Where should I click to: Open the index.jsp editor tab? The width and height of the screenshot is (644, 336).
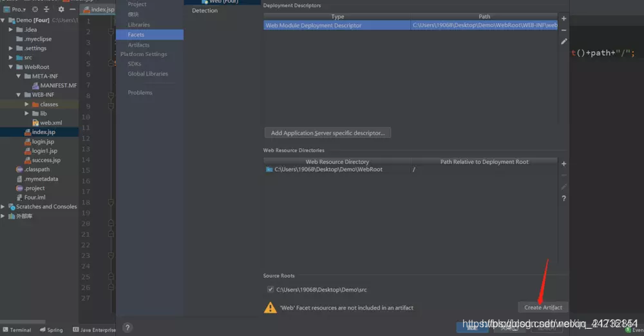coord(99,9)
